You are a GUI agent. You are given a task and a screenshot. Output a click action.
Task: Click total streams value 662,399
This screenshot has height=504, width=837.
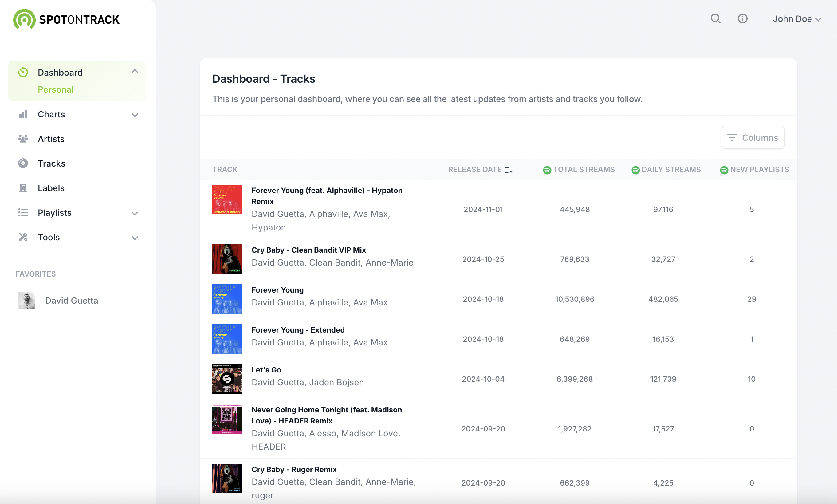coord(575,483)
